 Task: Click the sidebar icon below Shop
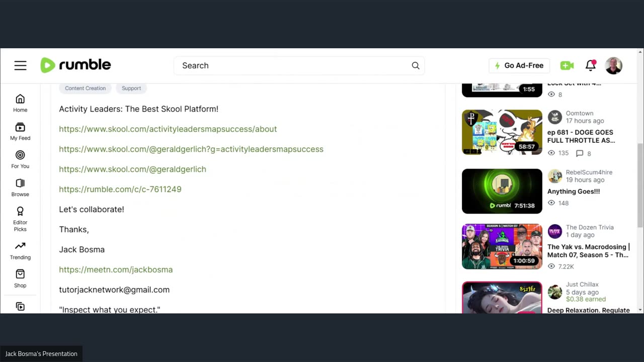click(x=20, y=306)
